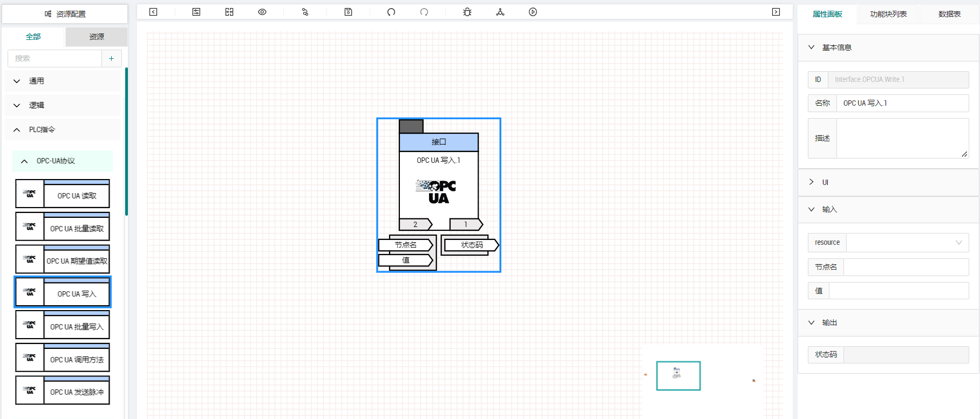Click the connection route toolbar icon

[305, 12]
